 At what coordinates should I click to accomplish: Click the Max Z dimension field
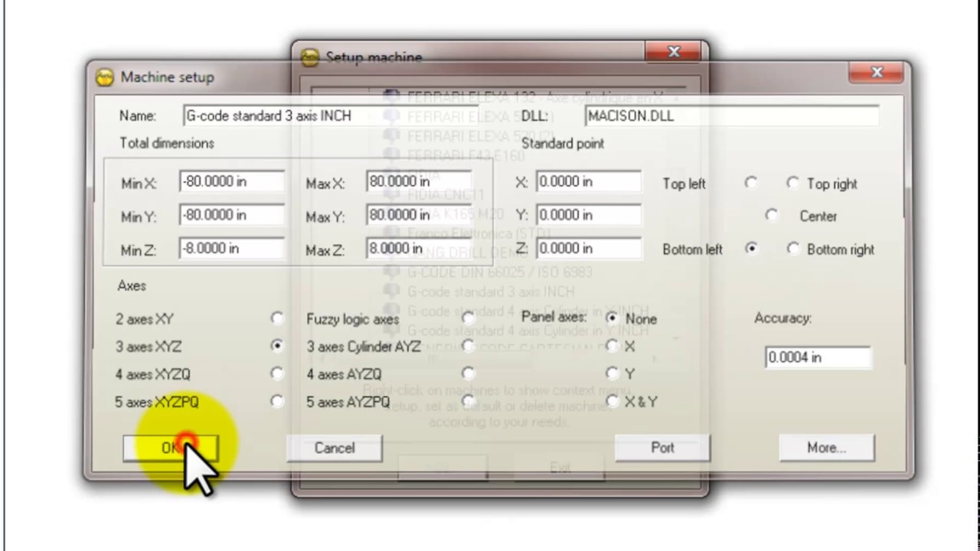point(419,249)
